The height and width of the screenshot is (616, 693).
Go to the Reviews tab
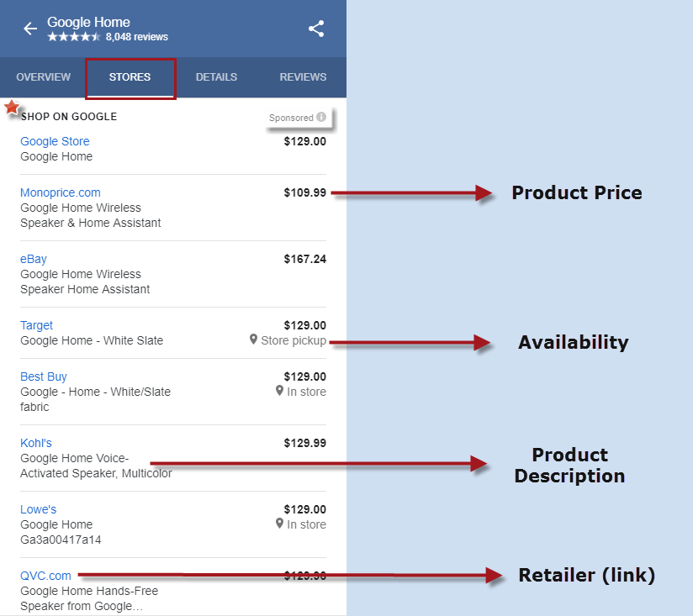pyautogui.click(x=303, y=77)
